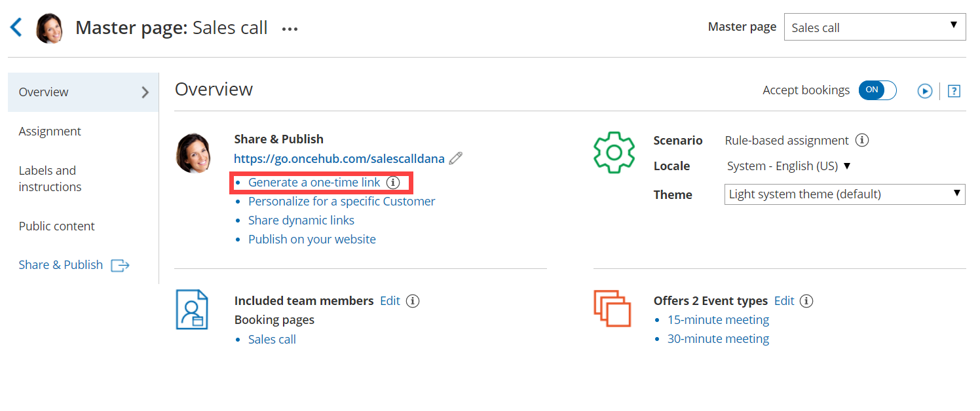Screen dimensions: 980x411
Task: Click info icon next to one-time link
Action: [x=392, y=183]
